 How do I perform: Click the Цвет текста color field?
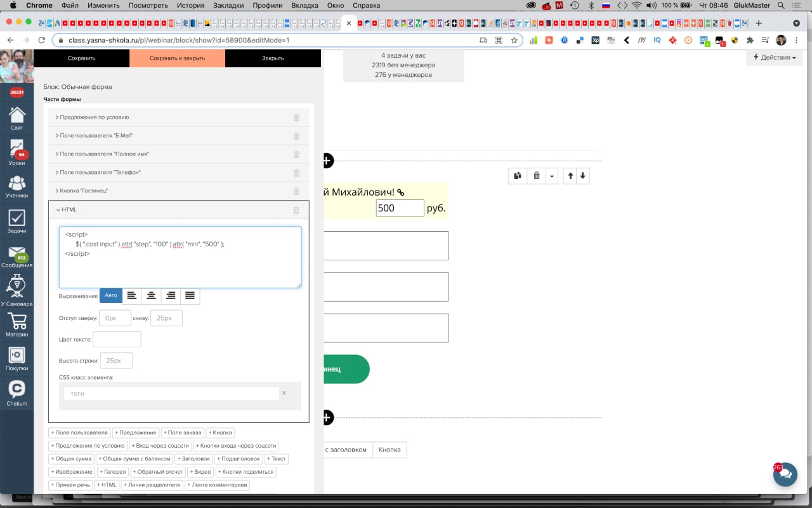point(117,339)
